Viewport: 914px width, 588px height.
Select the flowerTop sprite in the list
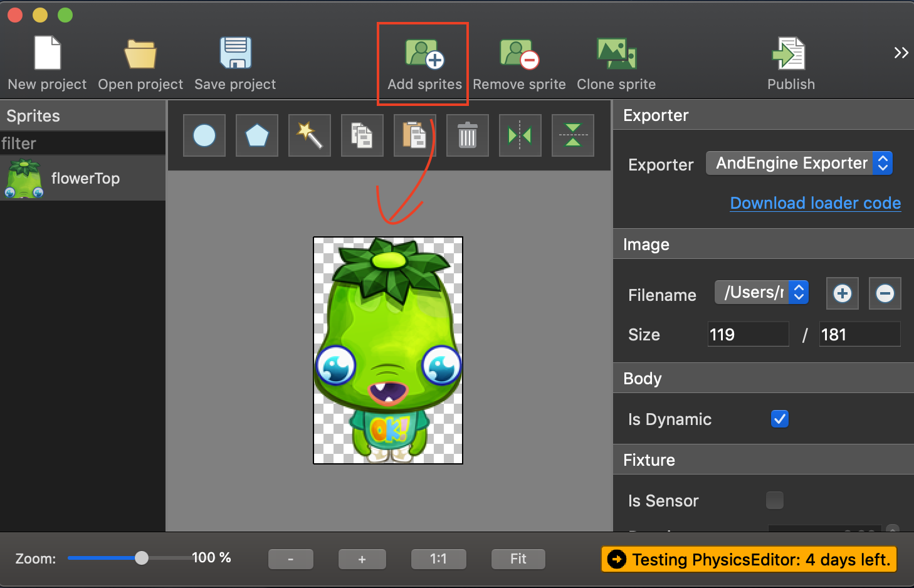coord(83,179)
